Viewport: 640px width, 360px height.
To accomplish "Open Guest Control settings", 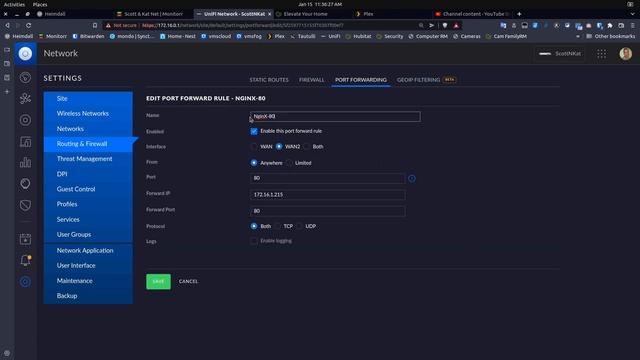I will 88,189.
